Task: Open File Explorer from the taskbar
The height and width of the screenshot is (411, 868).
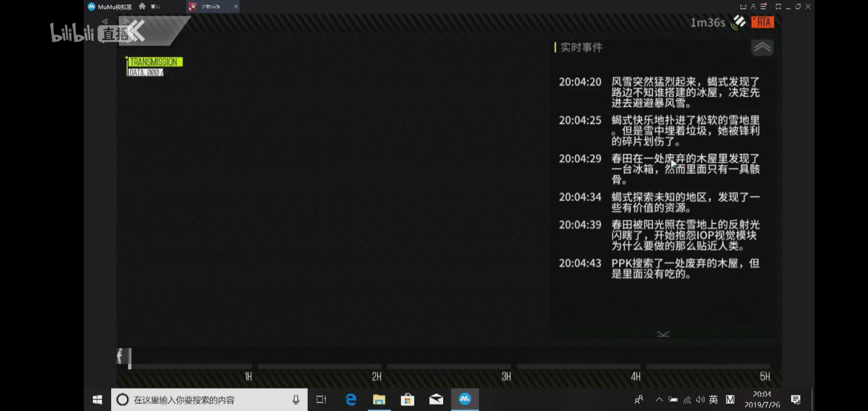Action: point(379,400)
